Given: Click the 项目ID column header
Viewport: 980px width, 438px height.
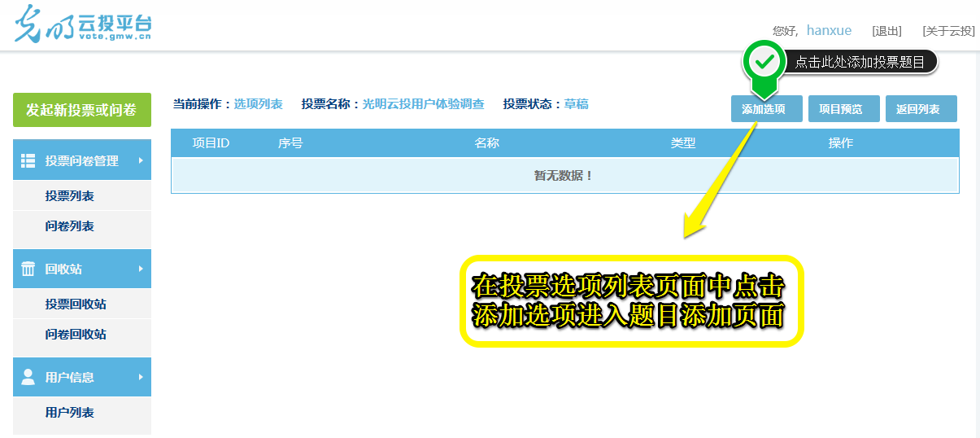Looking at the screenshot, I should [211, 143].
